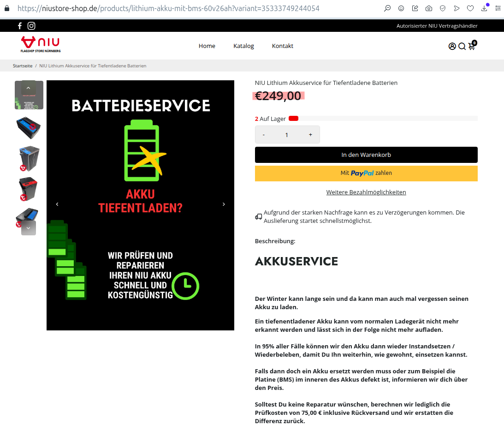Open the shopping cart icon
The height and width of the screenshot is (431, 504).
coord(472,46)
